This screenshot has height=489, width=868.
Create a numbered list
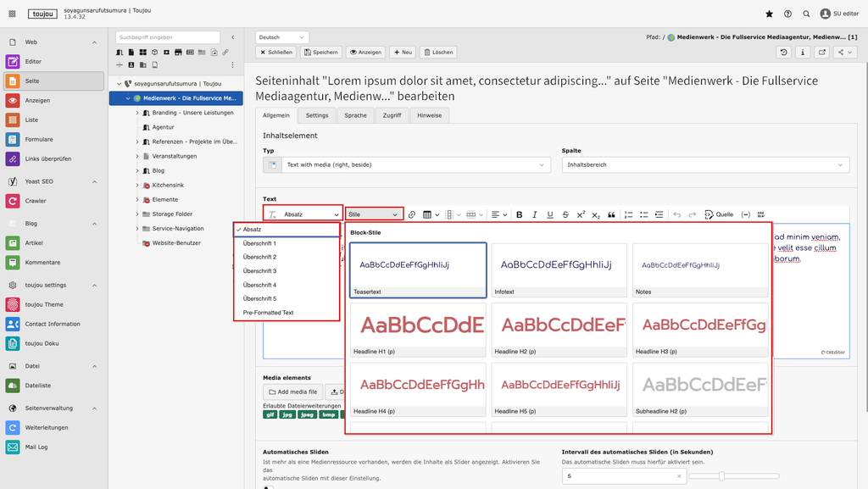[629, 214]
